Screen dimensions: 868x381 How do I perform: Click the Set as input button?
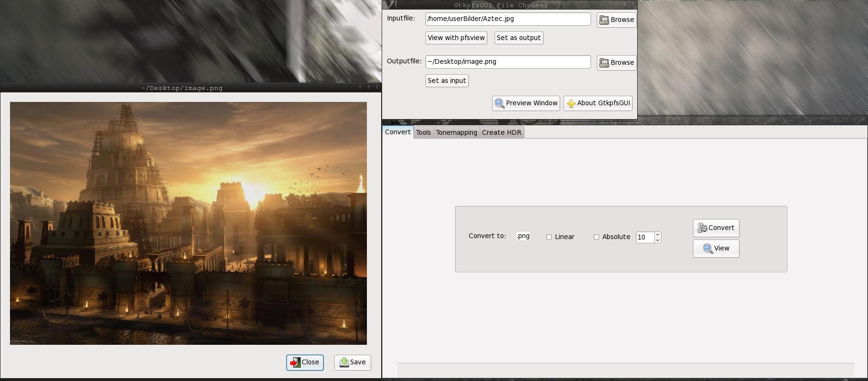[447, 81]
